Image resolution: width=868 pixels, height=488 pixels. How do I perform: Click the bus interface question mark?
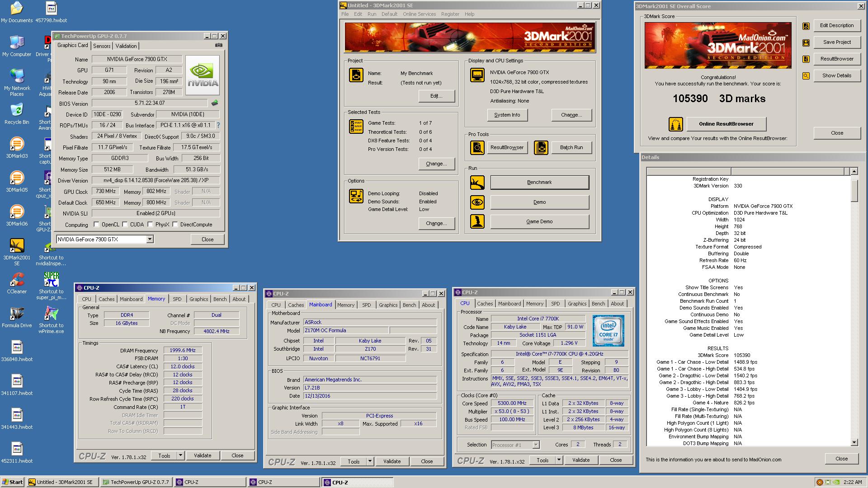coord(218,125)
